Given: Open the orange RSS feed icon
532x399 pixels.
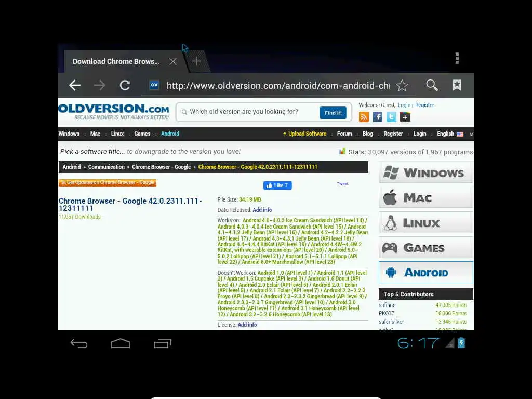Looking at the screenshot, I should tap(364, 117).
